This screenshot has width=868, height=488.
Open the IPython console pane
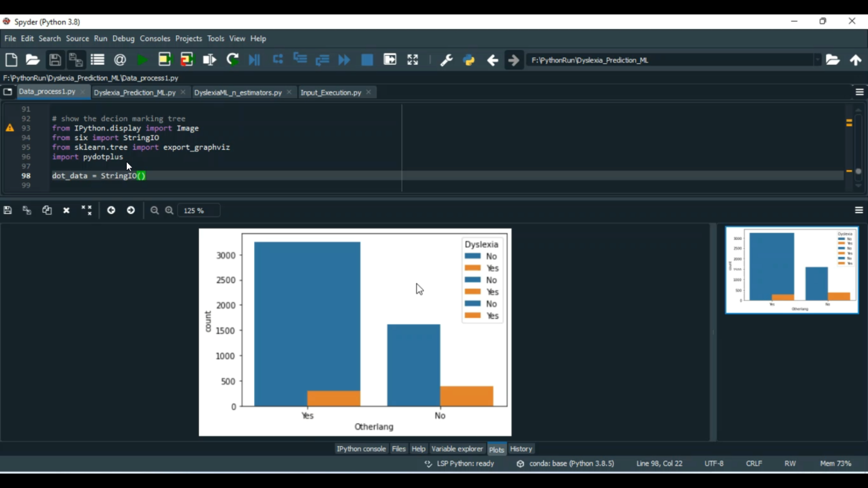pos(361,449)
